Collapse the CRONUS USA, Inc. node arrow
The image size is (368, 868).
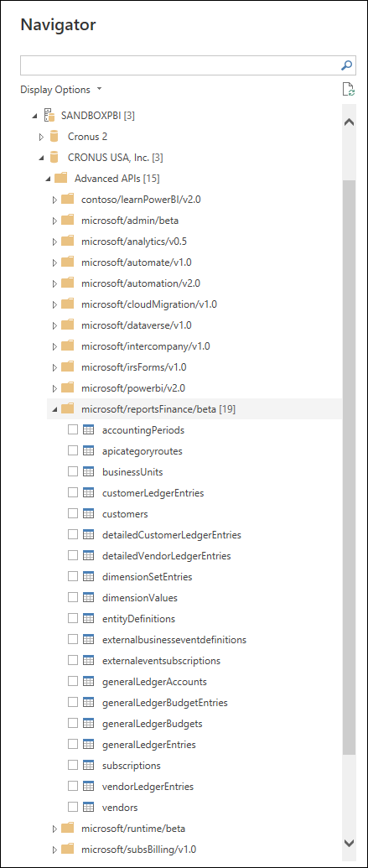pos(42,159)
